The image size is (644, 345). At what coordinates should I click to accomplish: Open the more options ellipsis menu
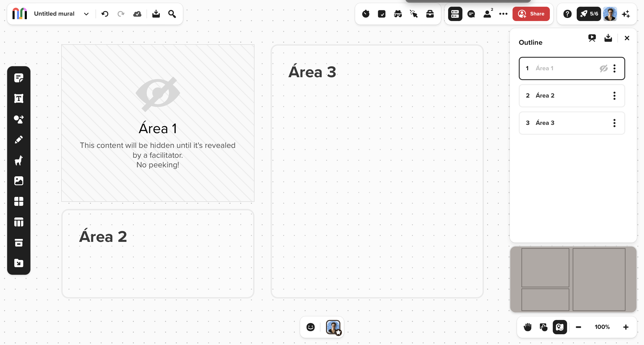tap(503, 14)
